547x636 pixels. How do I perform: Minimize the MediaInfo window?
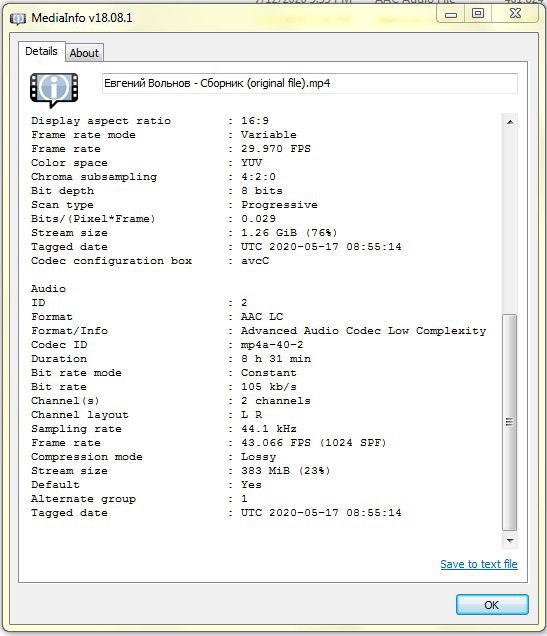click(x=451, y=15)
